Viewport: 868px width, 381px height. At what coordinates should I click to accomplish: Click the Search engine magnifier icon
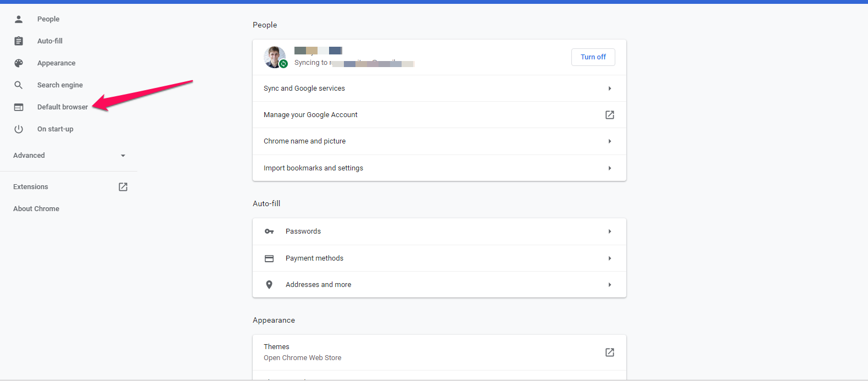(x=19, y=85)
